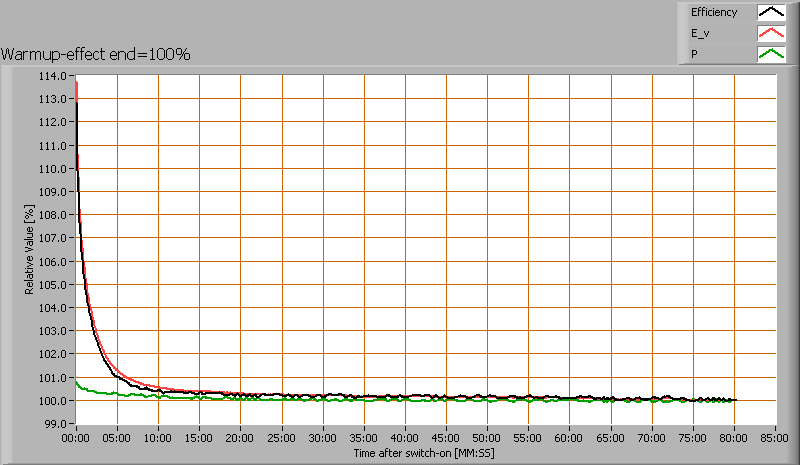
Task: Select the P plot name in legend
Action: [x=694, y=55]
